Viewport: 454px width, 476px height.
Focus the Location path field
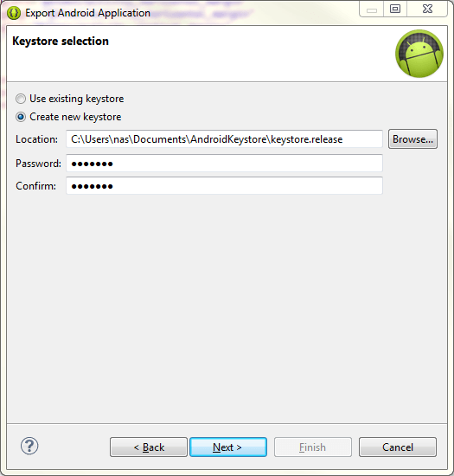pos(225,139)
